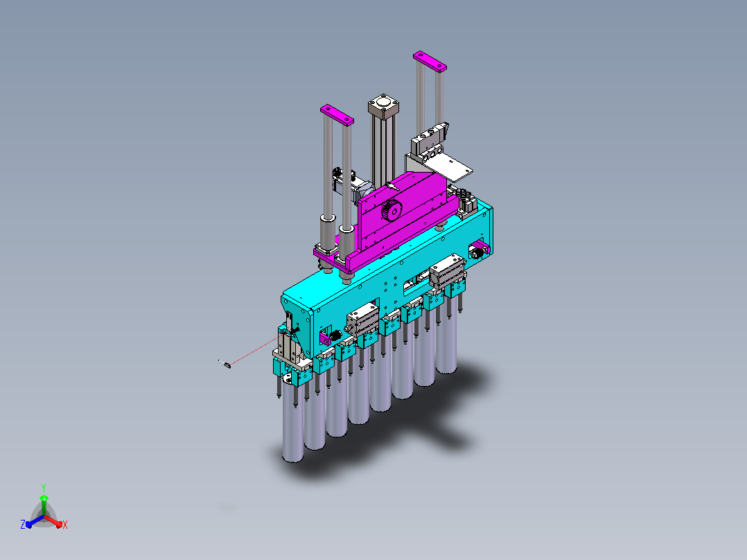
Task: Click the green Y axis of the orientation triad
Action: tap(44, 505)
